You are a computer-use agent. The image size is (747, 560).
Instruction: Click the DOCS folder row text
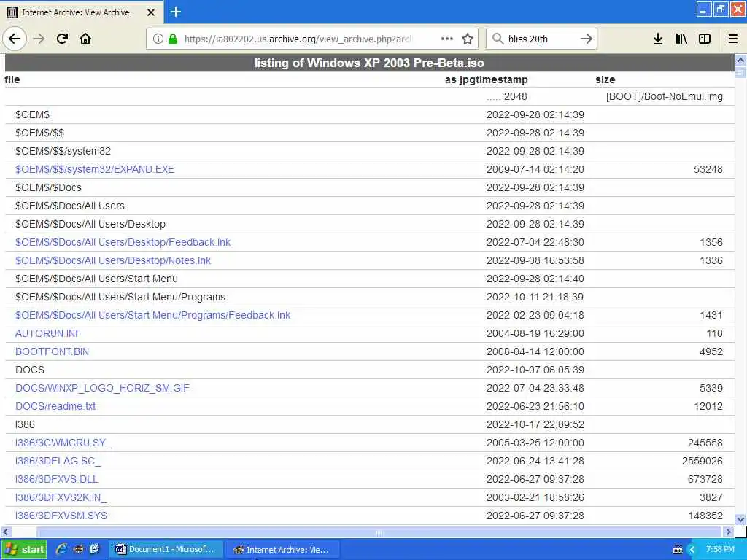pyautogui.click(x=29, y=370)
